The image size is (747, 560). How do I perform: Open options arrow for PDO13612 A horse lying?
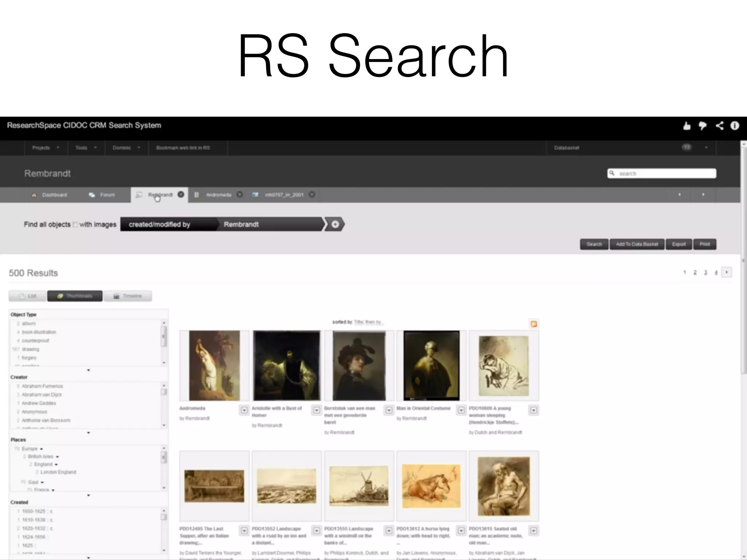point(461,530)
